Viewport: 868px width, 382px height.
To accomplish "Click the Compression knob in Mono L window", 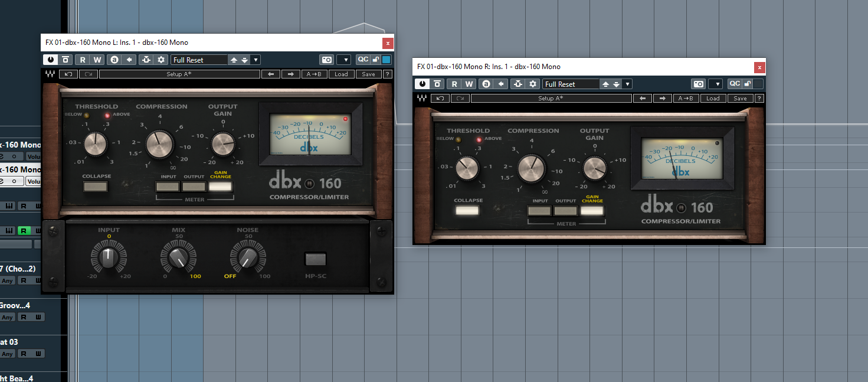I will click(x=159, y=144).
